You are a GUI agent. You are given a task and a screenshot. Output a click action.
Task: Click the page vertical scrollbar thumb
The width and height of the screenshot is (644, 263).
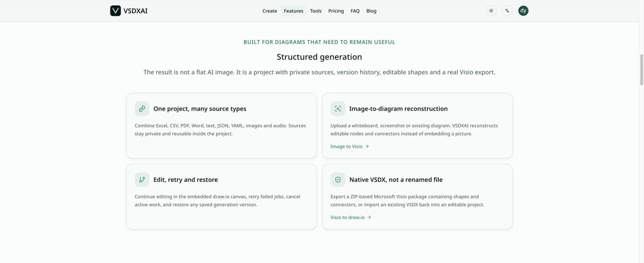coord(641,70)
